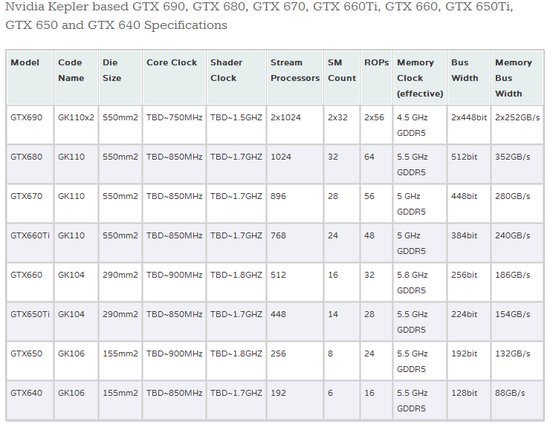The height and width of the screenshot is (427, 550).
Task: Click the 5.8 GHz GDDR5 cell
Action: 420,282
